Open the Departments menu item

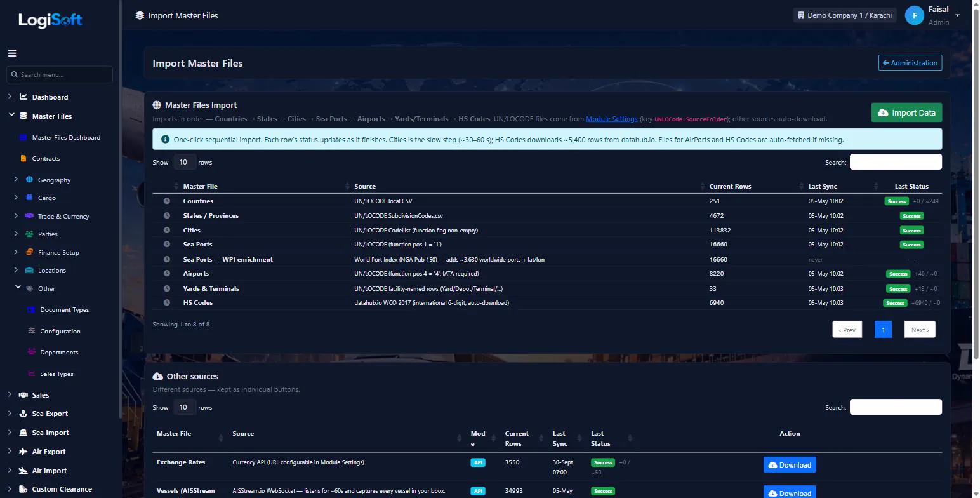tap(59, 352)
